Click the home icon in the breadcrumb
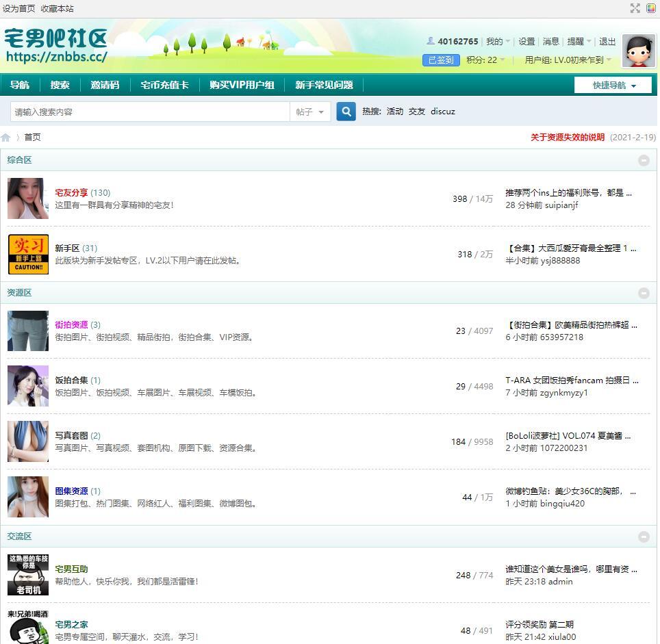660x644 pixels. tap(6, 138)
